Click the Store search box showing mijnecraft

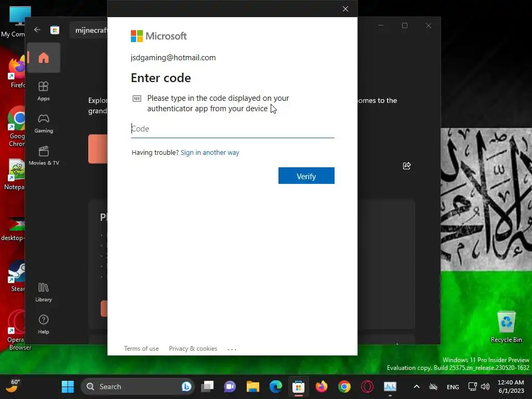(89, 30)
